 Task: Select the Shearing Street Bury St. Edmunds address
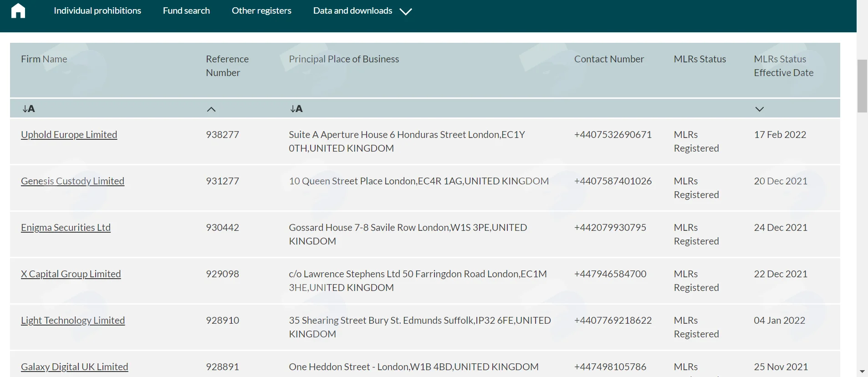pos(420,327)
